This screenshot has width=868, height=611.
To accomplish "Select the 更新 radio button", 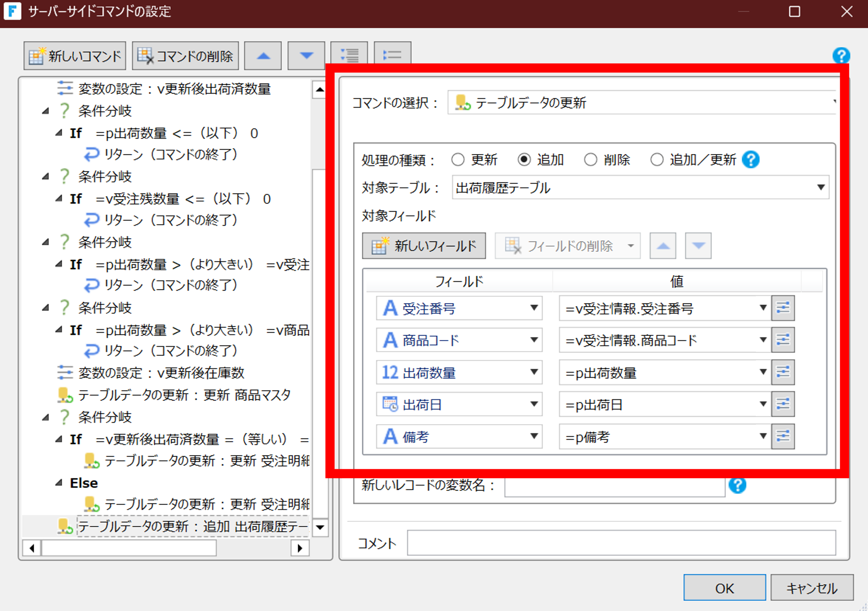I will coord(458,160).
